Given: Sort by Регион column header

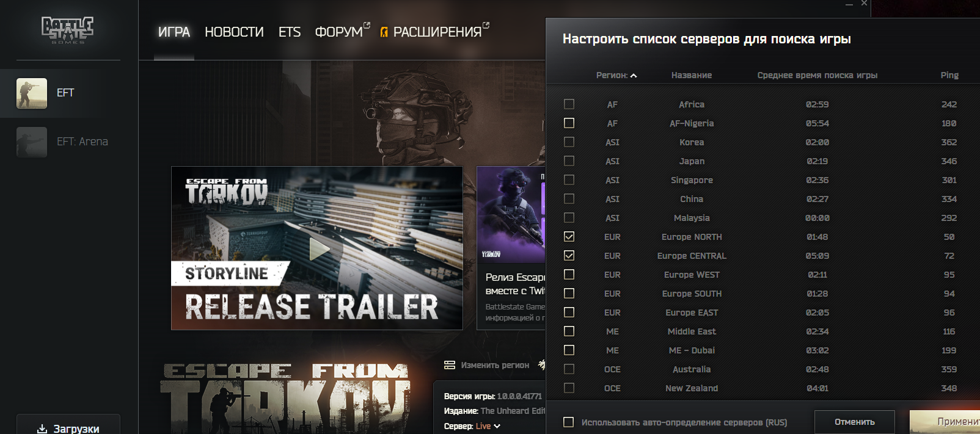Looking at the screenshot, I should click(x=616, y=75).
